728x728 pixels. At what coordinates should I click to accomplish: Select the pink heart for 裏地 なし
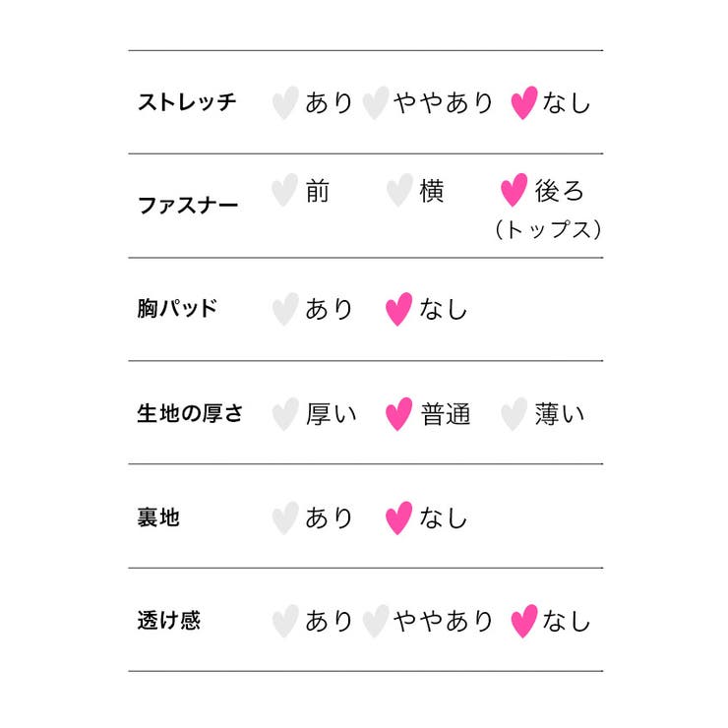398,517
